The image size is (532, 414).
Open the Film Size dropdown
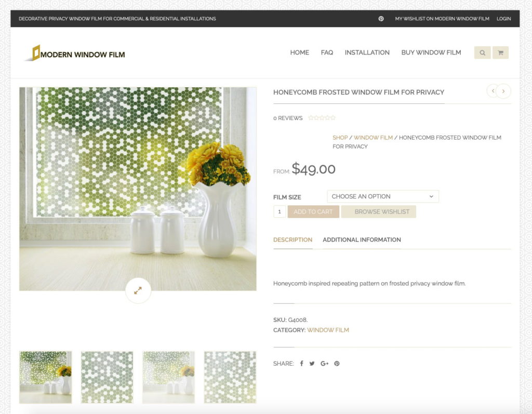tap(383, 196)
